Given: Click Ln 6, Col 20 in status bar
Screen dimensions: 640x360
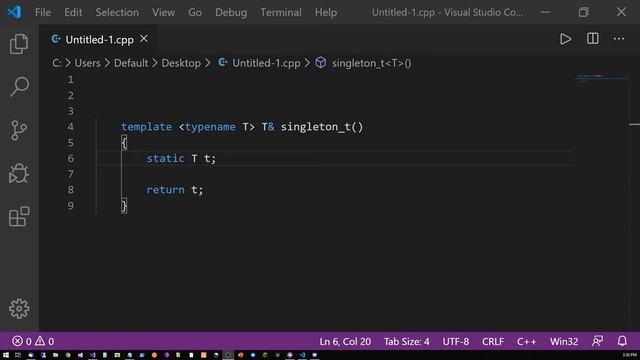Looking at the screenshot, I should (345, 341).
